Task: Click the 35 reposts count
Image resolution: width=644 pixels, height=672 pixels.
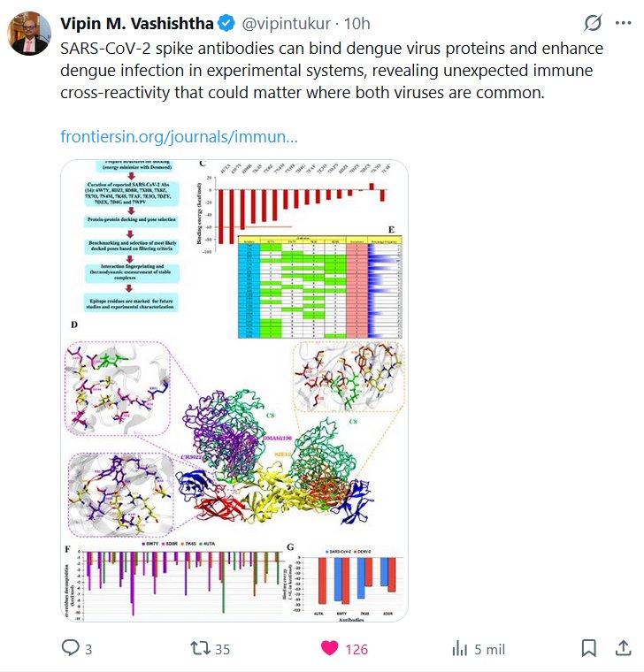Action: coord(222,649)
